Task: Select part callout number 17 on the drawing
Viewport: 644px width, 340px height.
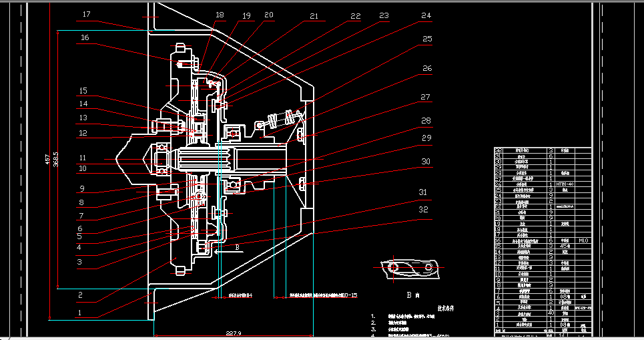Action: 86,15
